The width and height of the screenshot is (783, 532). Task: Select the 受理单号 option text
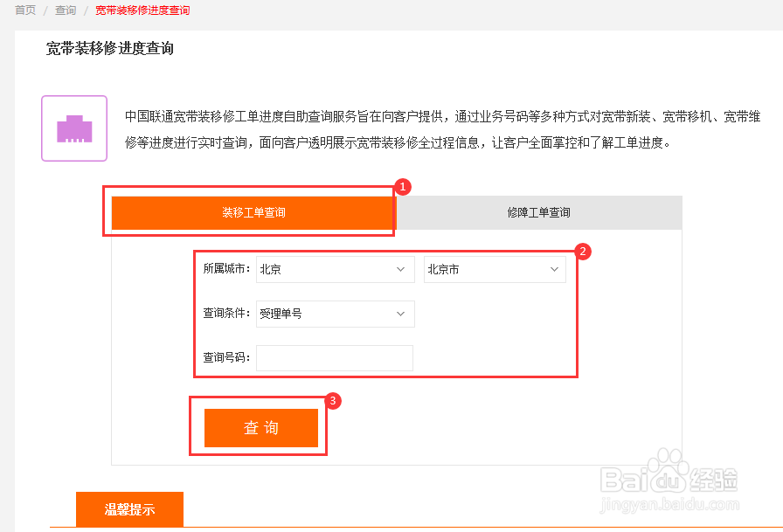280,314
